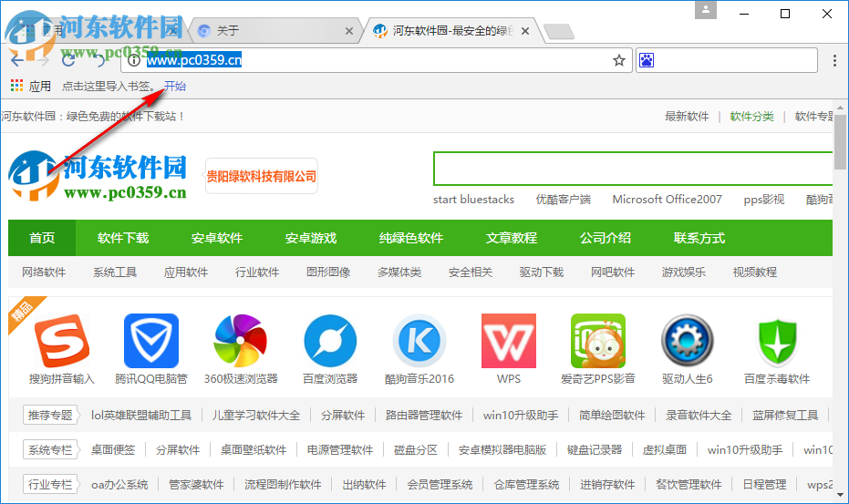Open the WPS app icon
The image size is (849, 504).
[x=509, y=341]
